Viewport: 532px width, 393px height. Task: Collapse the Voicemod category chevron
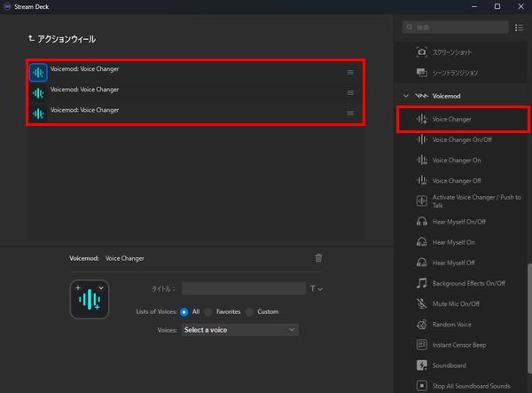pos(406,96)
